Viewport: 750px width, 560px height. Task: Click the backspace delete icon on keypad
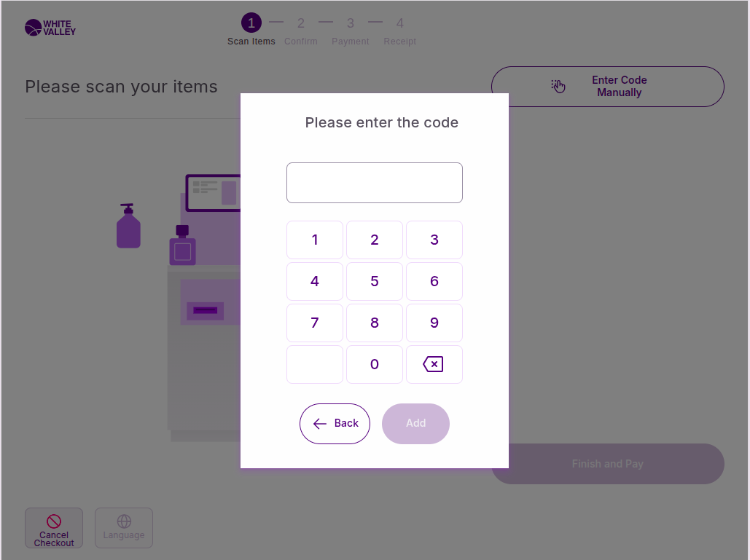[x=434, y=364]
